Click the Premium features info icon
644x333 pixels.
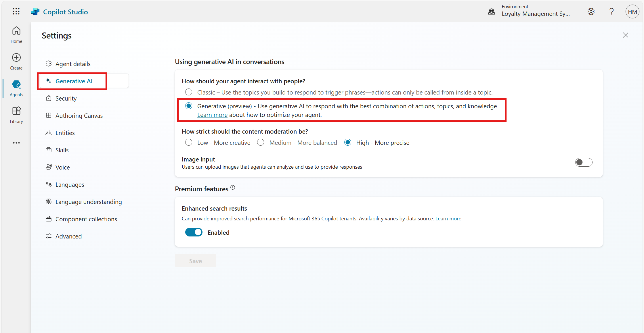233,188
